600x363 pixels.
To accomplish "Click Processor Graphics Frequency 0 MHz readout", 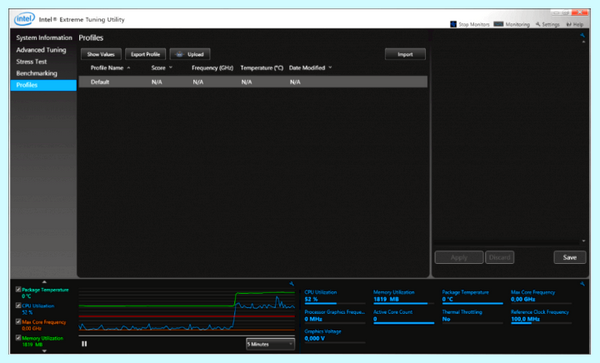I will [335, 316].
